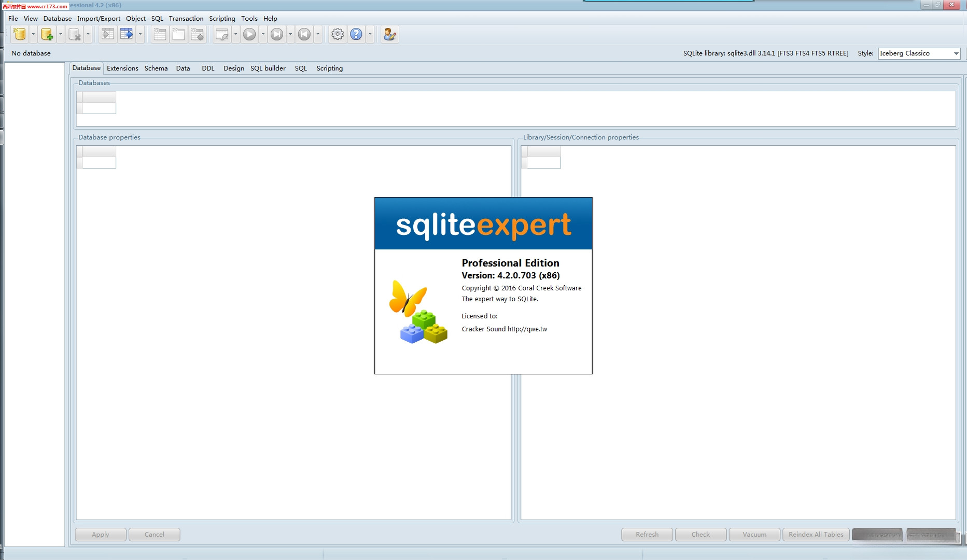Screen dimensions: 967x560
Task: Open the File menu
Action: (x=13, y=18)
